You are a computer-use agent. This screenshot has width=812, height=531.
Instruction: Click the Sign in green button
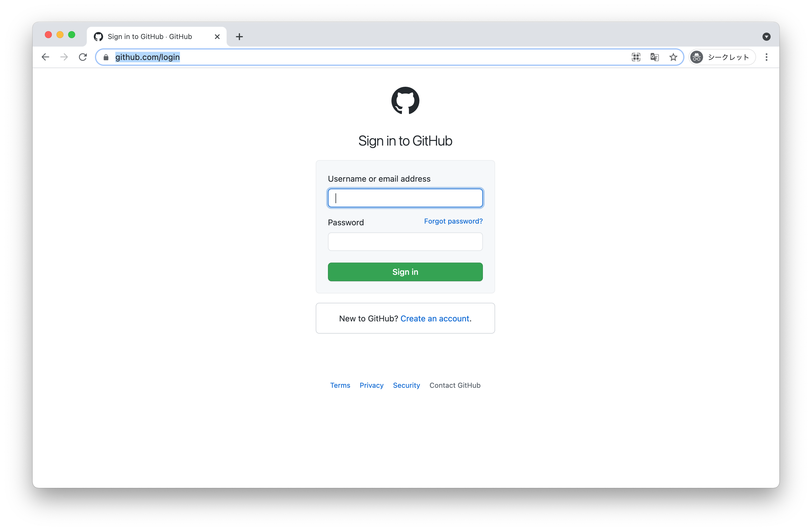(405, 271)
